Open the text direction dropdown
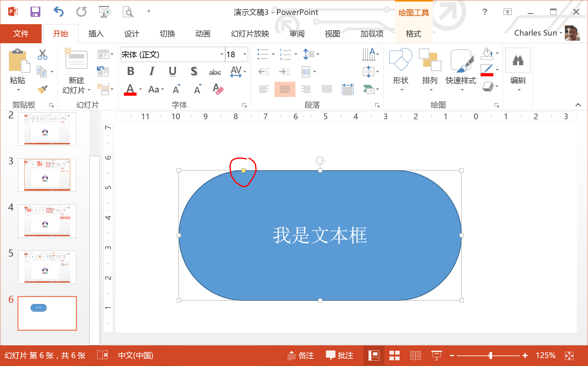 tap(371, 54)
